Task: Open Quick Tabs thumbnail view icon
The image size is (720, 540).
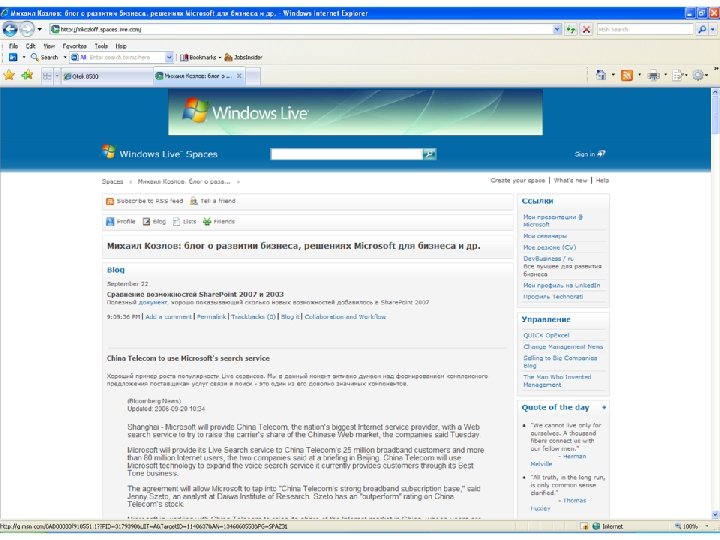Action: (47, 76)
